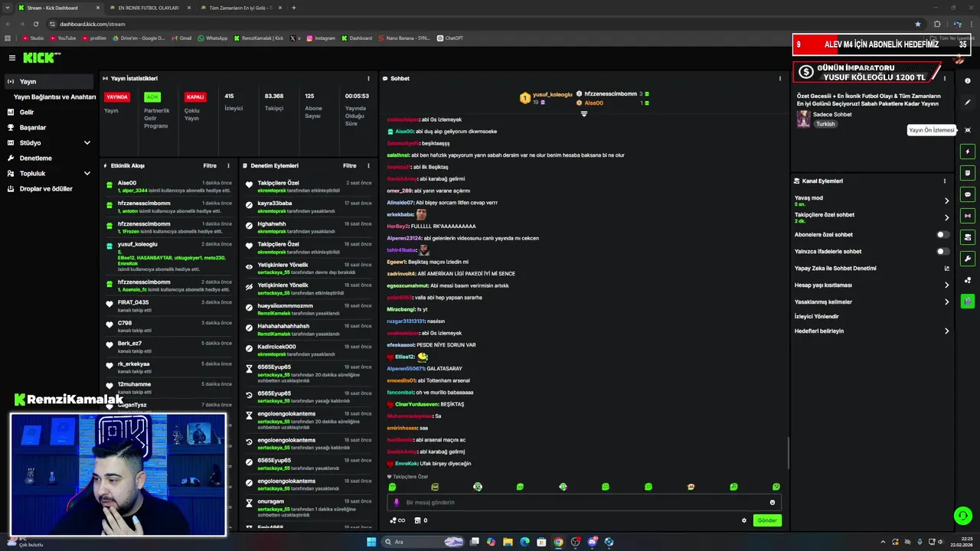Open Chrome tab search dropdown arrow
This screenshot has height=551, width=980.
coord(8,8)
